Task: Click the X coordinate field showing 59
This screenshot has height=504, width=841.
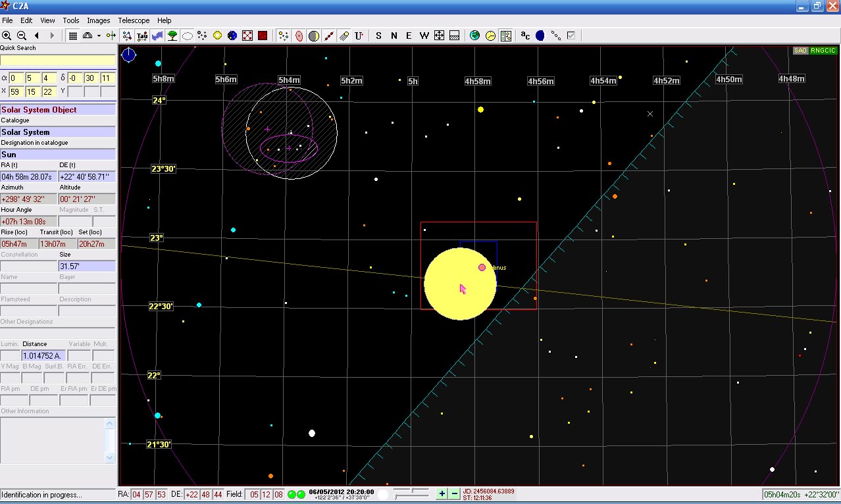Action: tap(16, 91)
